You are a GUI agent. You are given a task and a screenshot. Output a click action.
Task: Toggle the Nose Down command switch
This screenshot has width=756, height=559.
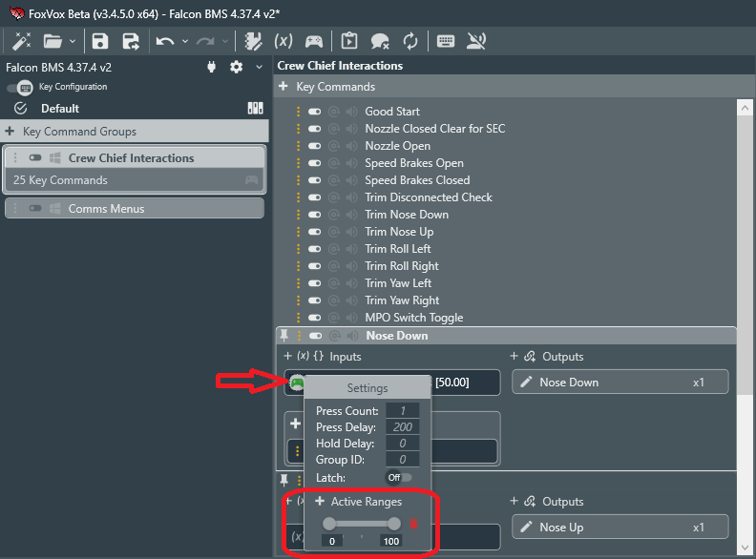point(316,336)
